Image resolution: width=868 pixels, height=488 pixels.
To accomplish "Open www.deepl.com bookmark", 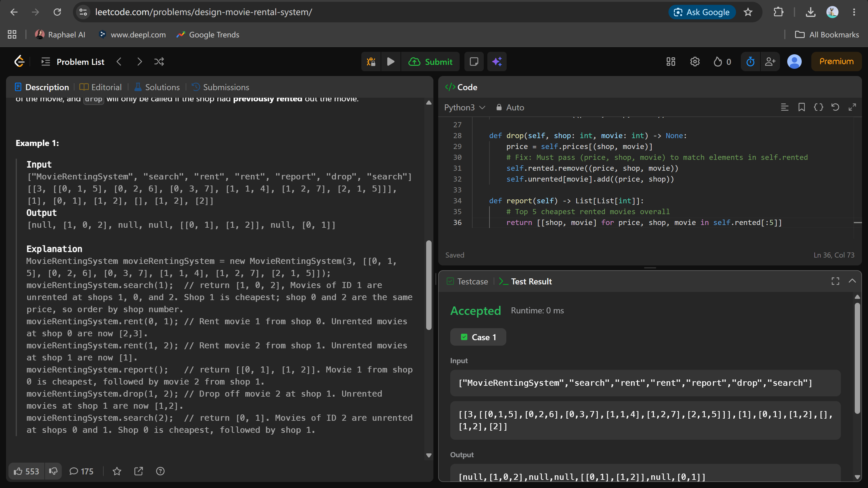I will pyautogui.click(x=132, y=34).
